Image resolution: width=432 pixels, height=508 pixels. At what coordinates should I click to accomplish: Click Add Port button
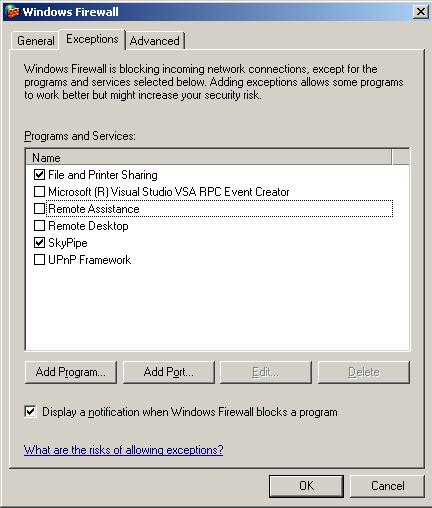(x=169, y=372)
